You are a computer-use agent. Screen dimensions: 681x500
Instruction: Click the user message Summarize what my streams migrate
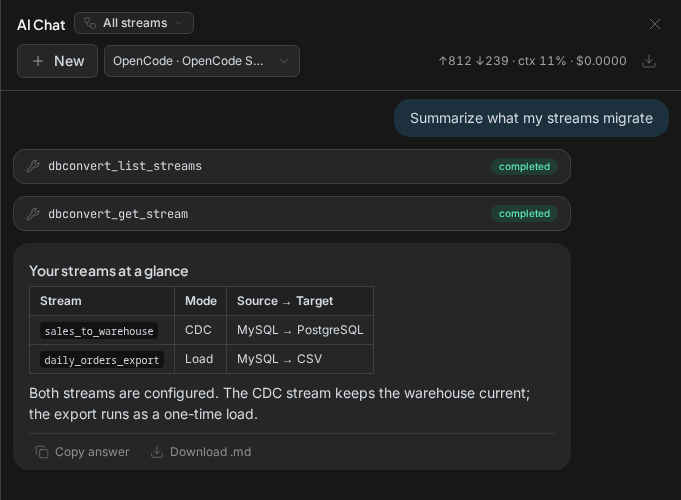click(531, 118)
